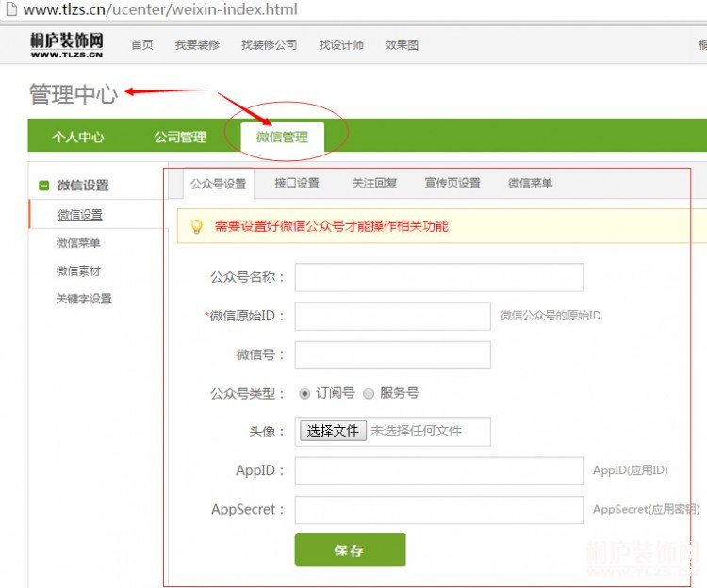Open 微信素材 in the sidebar
This screenshot has height=588, width=707.
(78, 270)
